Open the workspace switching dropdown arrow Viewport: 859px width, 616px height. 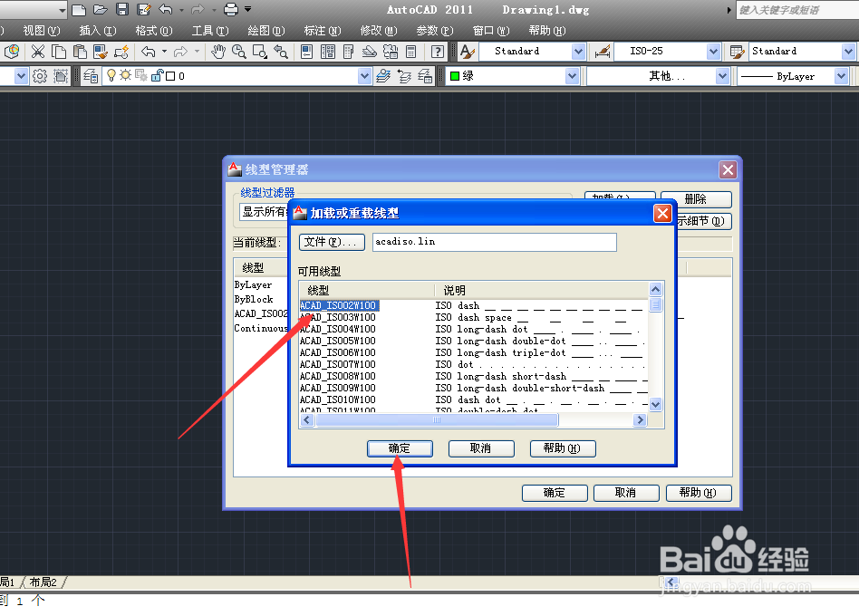coord(21,76)
